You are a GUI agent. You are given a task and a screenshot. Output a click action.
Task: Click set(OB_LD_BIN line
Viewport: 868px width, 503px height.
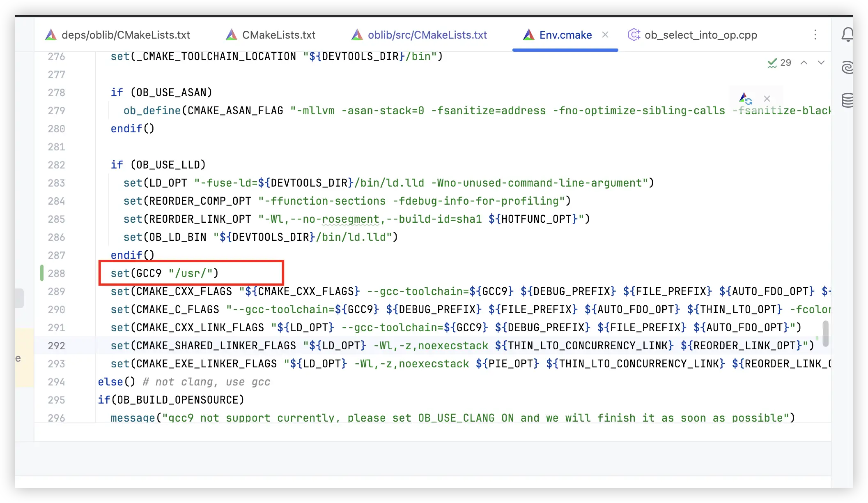[x=260, y=237]
